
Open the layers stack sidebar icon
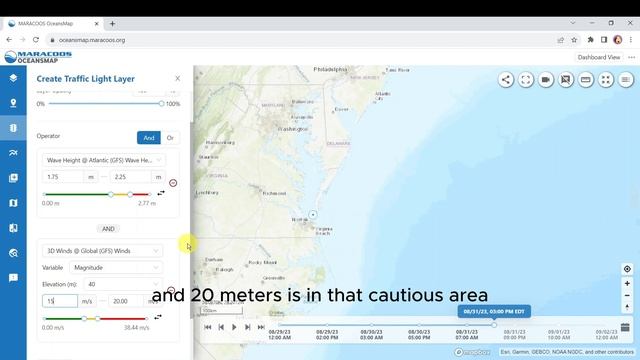(13, 78)
